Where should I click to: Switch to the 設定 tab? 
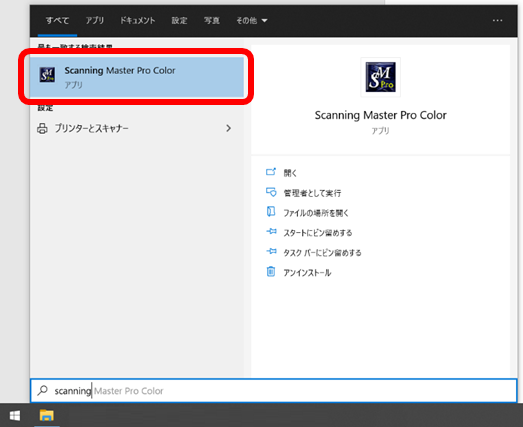(179, 21)
